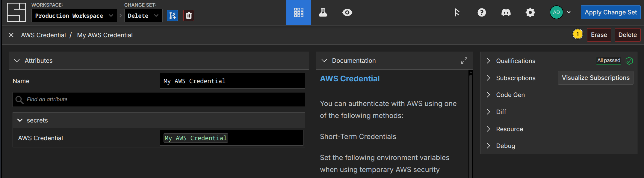Click the abandon change set trash icon

[x=189, y=16]
